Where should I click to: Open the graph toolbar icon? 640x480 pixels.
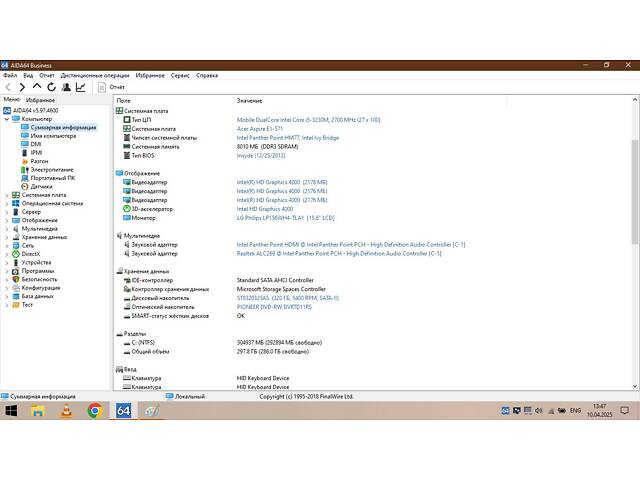(x=80, y=87)
